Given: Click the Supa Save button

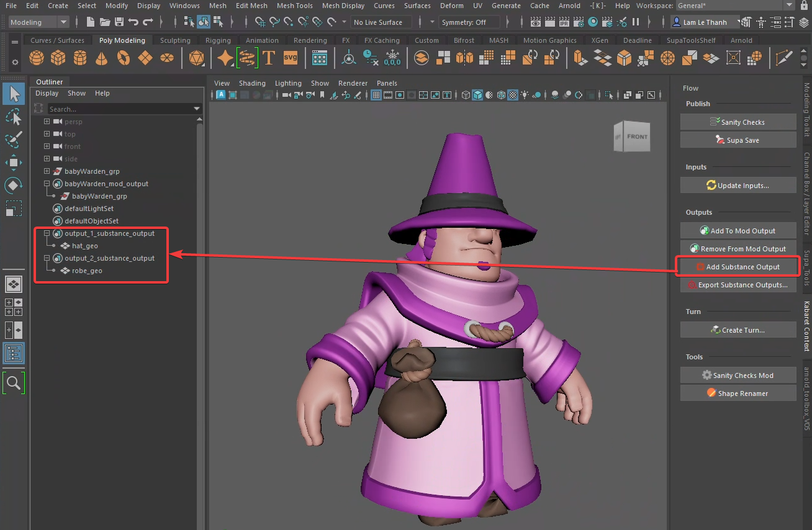Looking at the screenshot, I should (x=738, y=140).
